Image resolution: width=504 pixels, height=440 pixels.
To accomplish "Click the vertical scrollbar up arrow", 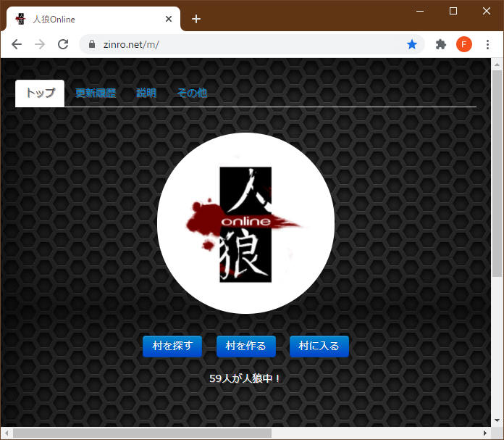I will (x=497, y=65).
